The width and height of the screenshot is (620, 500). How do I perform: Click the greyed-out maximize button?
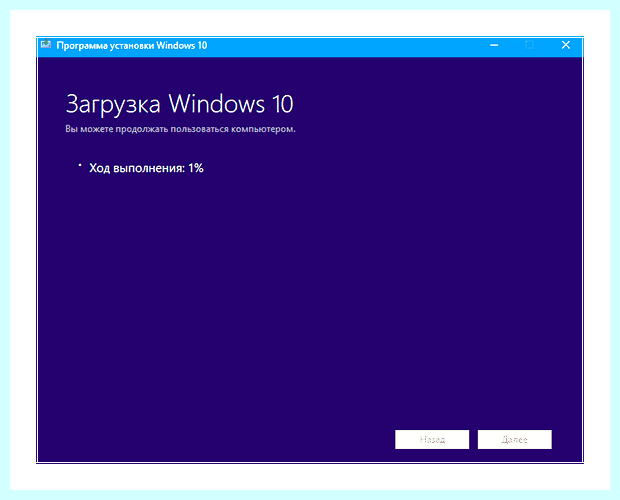click(x=529, y=45)
